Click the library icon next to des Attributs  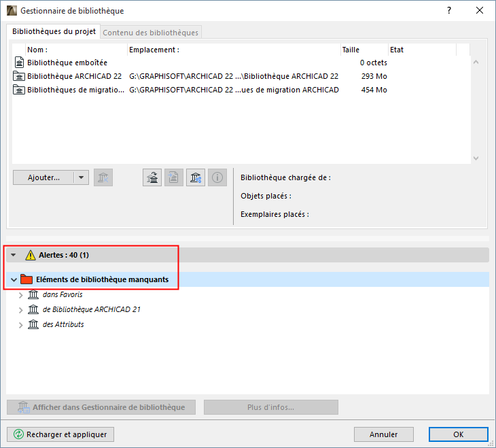(33, 324)
